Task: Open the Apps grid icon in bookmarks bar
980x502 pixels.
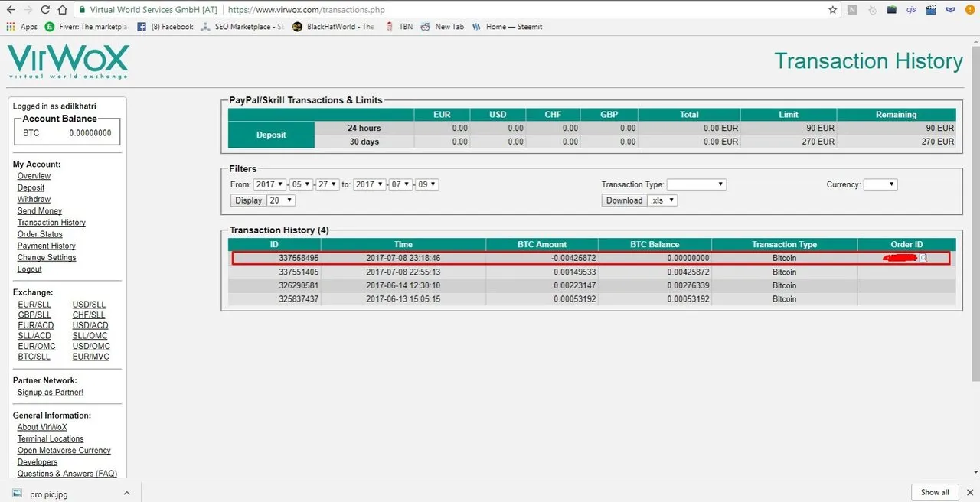Action: click(11, 27)
